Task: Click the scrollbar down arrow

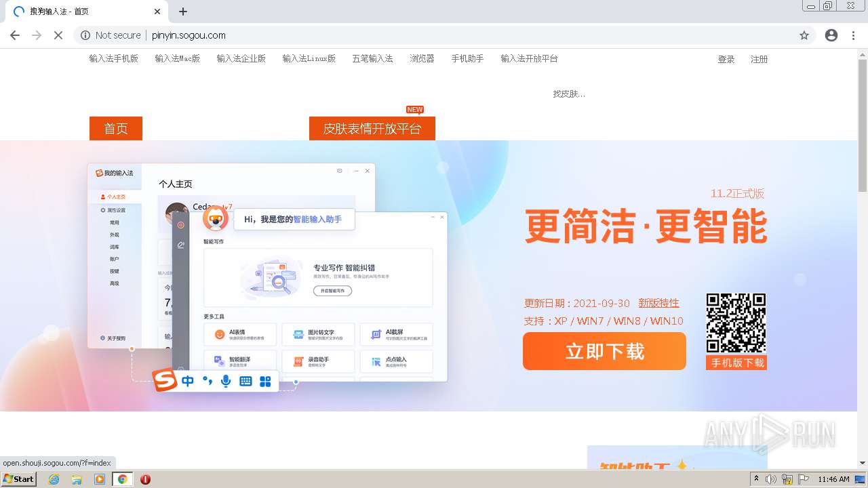Action: (x=863, y=463)
